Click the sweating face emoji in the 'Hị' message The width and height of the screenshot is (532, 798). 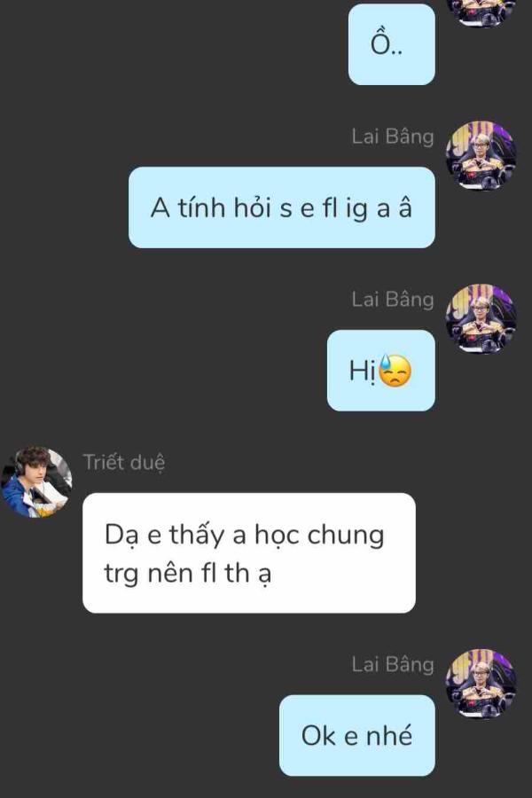(395, 371)
